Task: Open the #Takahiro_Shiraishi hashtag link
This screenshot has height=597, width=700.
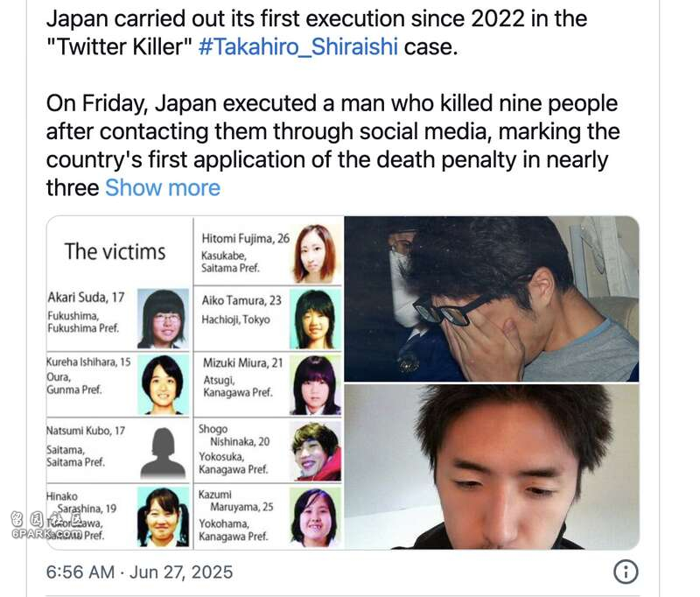Action: click(297, 47)
